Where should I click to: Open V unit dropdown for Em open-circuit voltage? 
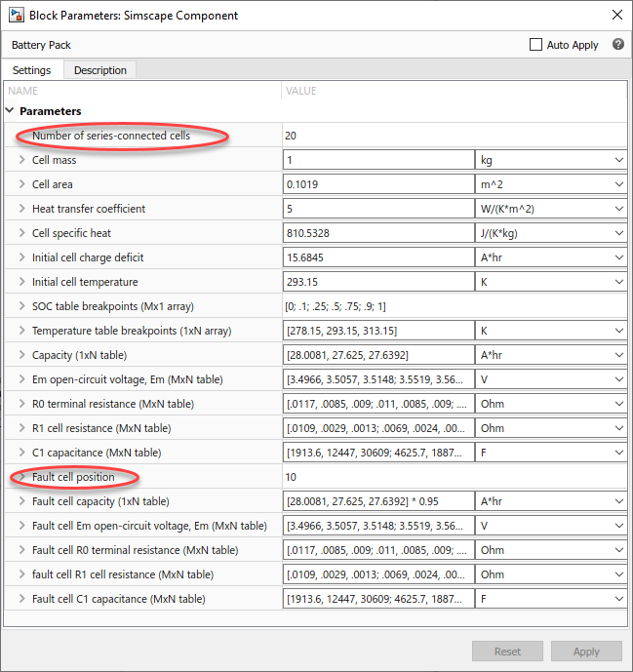(551, 379)
